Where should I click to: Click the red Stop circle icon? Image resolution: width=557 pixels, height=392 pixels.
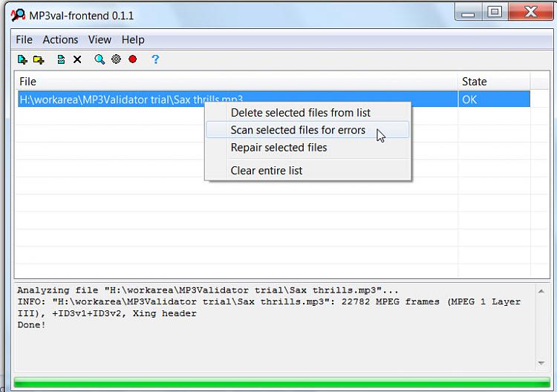click(x=132, y=59)
